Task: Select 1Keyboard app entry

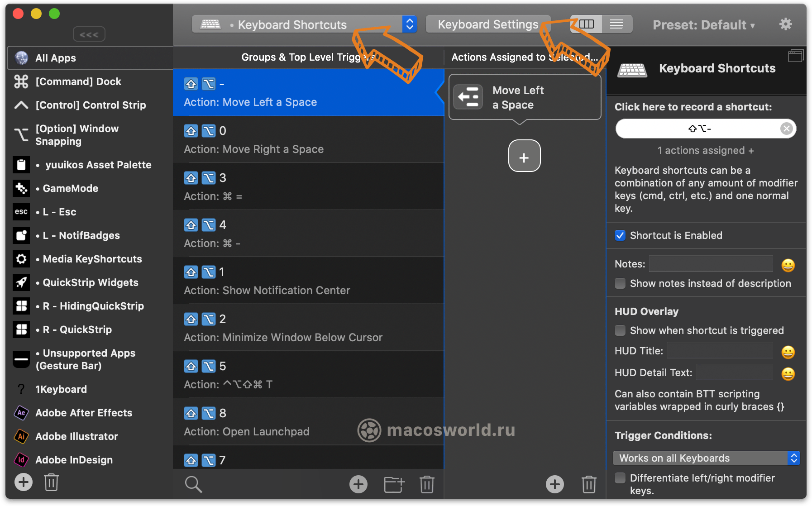Action: [90, 389]
